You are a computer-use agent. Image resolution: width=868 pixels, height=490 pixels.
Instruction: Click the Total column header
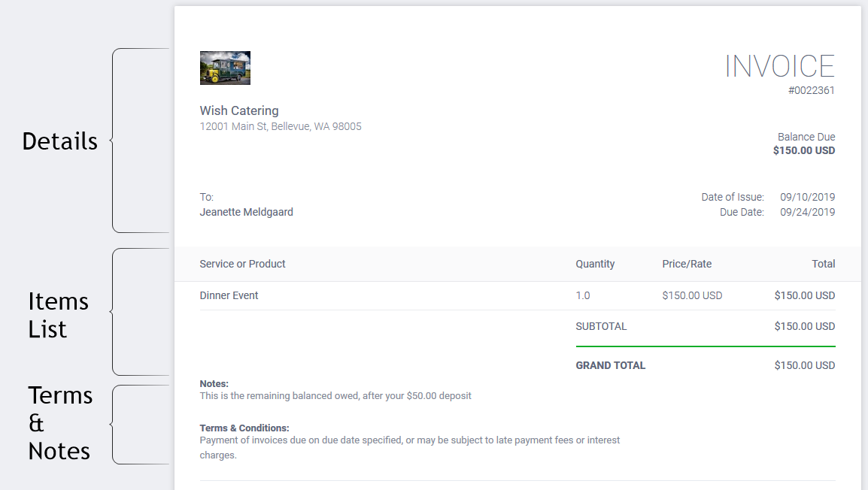(823, 264)
